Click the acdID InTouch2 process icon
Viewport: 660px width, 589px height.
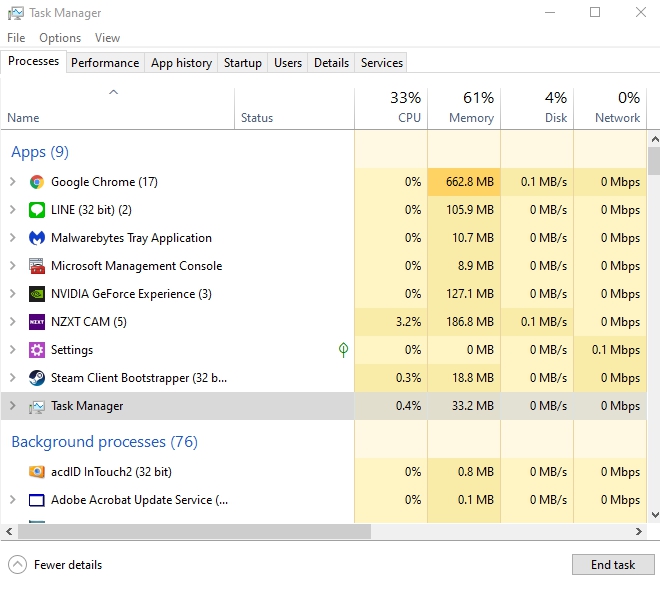(x=37, y=472)
